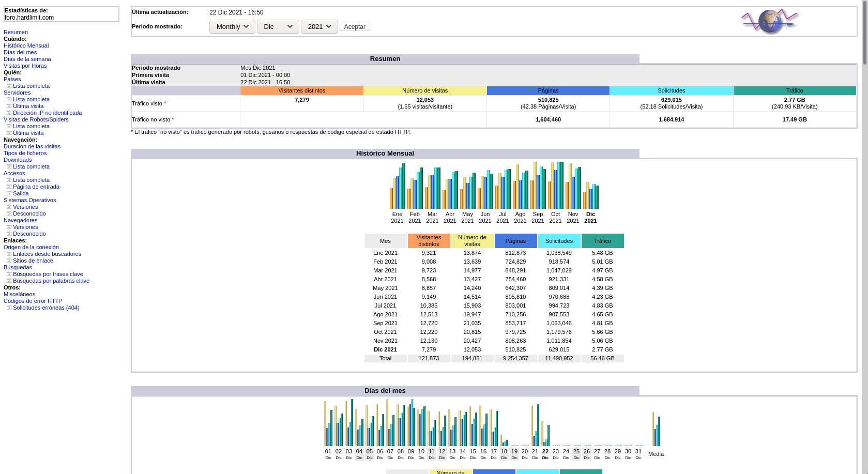Click the icon next to Enlaces desde buscadores

9,254
